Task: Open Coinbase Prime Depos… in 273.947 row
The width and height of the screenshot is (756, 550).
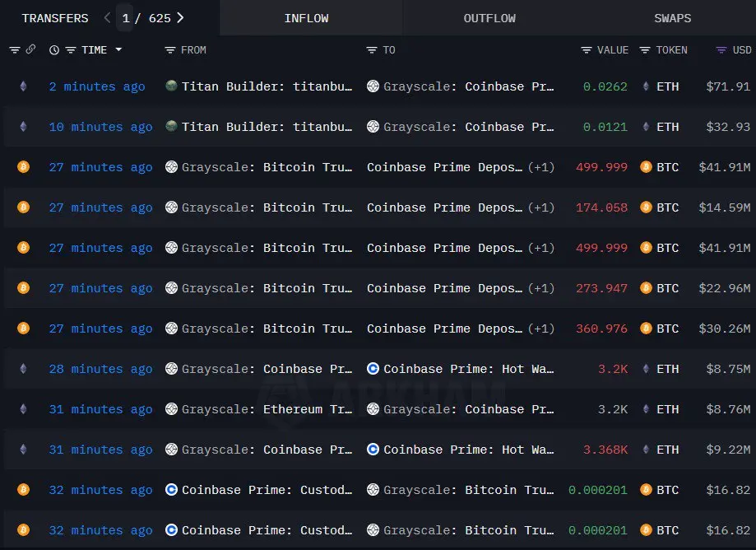Action: (x=444, y=288)
